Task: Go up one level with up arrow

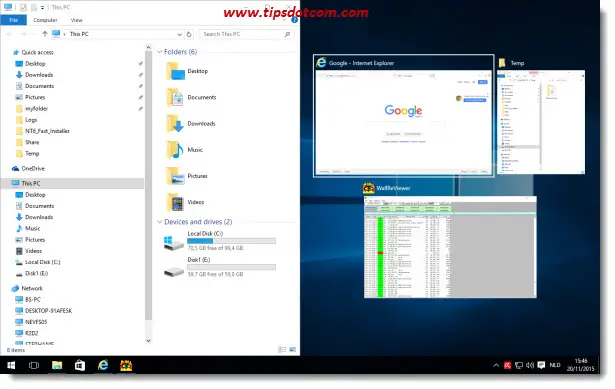Action: [x=45, y=34]
